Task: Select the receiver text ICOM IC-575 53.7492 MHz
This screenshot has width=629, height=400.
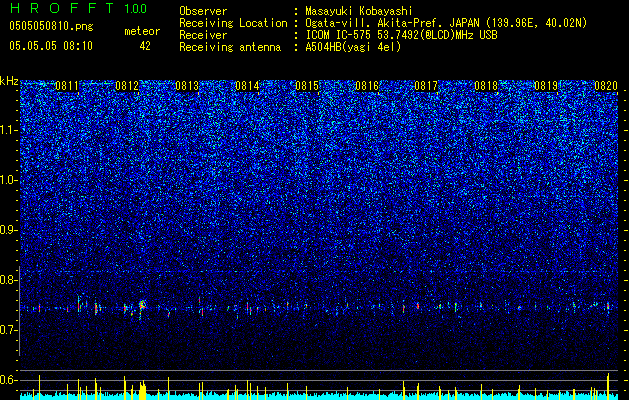Action: 402,35
